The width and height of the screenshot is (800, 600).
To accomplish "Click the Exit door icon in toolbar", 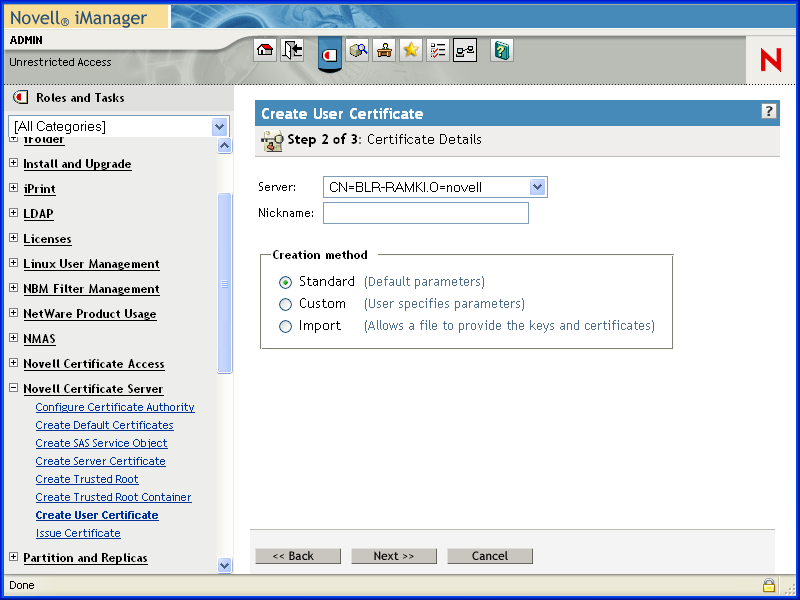I will [292, 50].
